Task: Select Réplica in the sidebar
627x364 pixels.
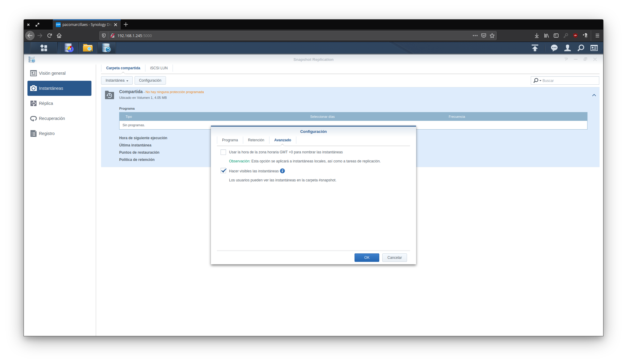Action: tap(46, 103)
